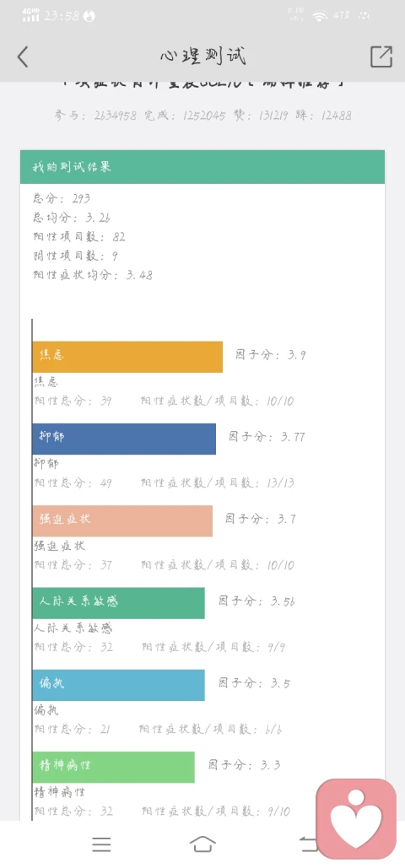Viewport: 405px width, 868px height.
Task: Select the orange 焦虑 bar
Action: pos(127,357)
